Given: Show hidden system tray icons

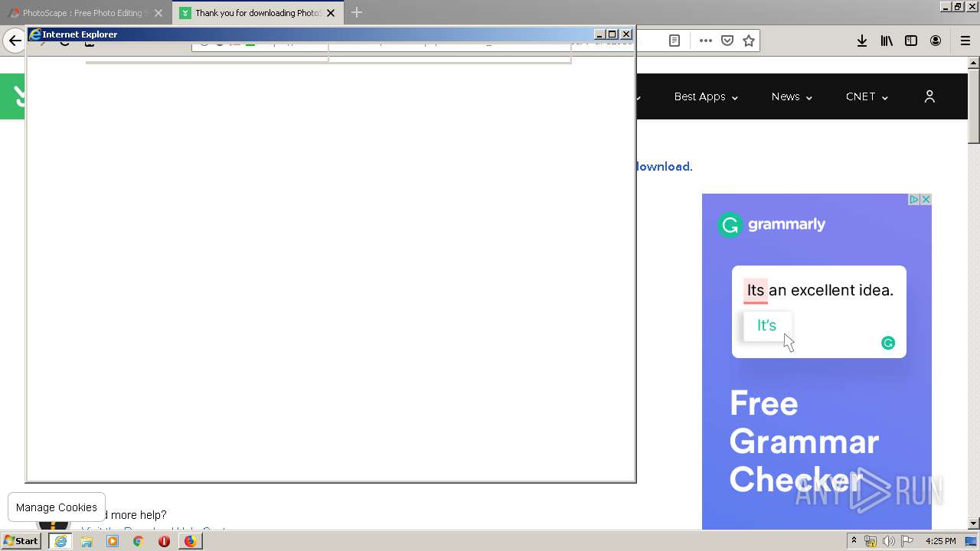Looking at the screenshot, I should (x=854, y=541).
